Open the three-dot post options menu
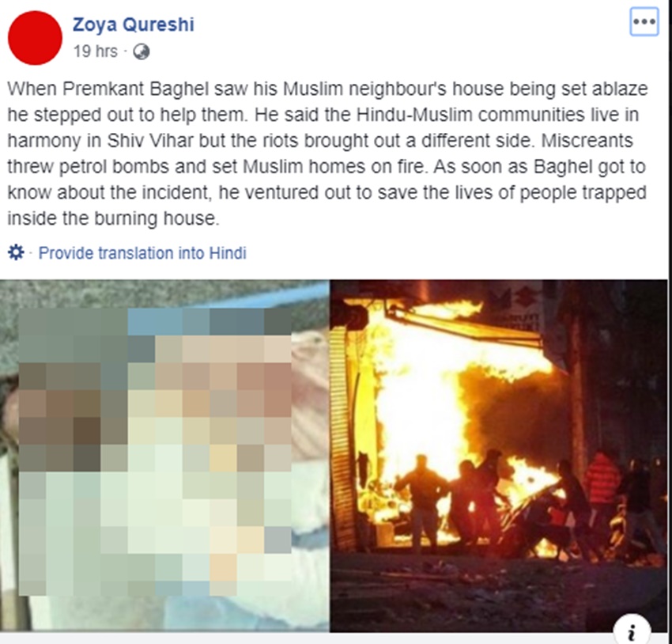This screenshot has height=644, width=672. tap(644, 21)
